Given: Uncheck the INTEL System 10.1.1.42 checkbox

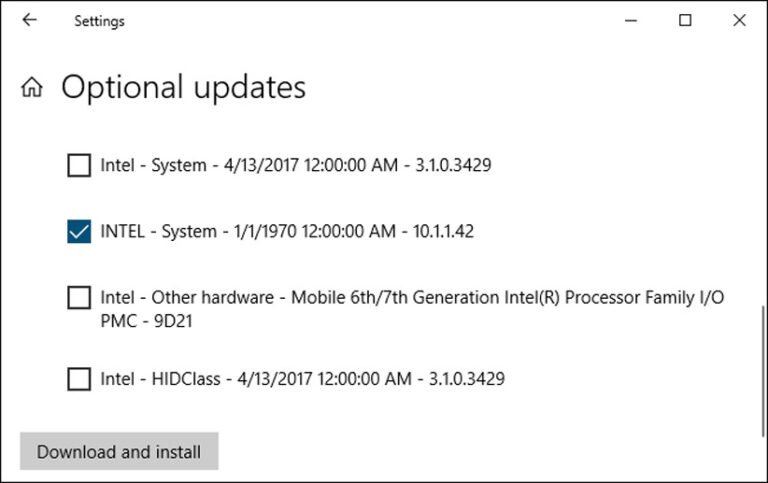Looking at the screenshot, I should point(79,232).
